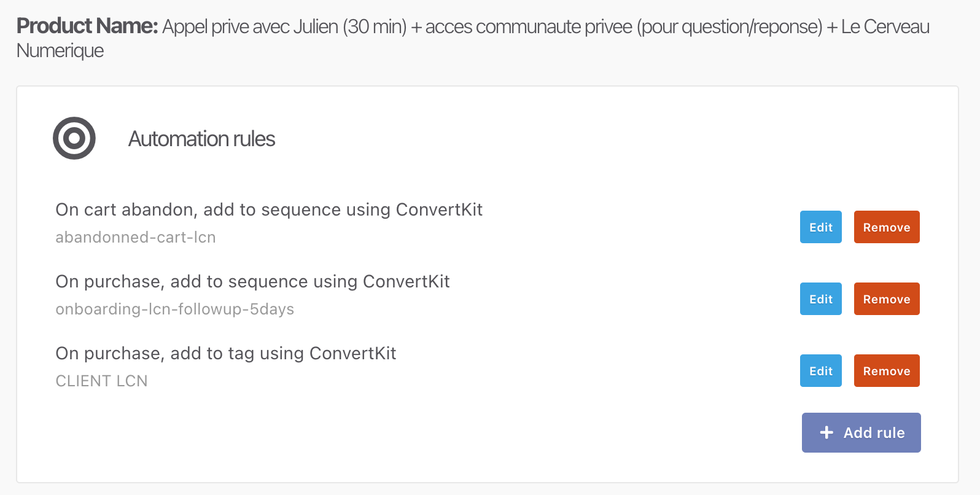Edit the CLIENT LCN tag rule
The image size is (980, 495).
pos(820,371)
